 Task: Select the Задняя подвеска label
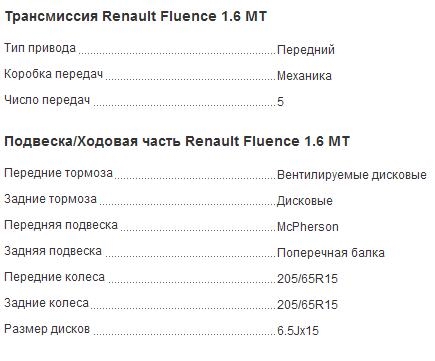point(53,251)
